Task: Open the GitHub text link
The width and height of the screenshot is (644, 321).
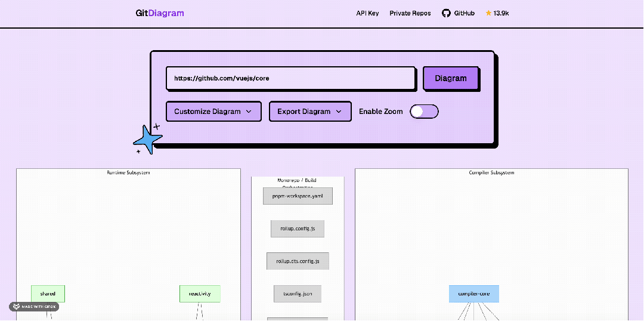Action: [464, 13]
